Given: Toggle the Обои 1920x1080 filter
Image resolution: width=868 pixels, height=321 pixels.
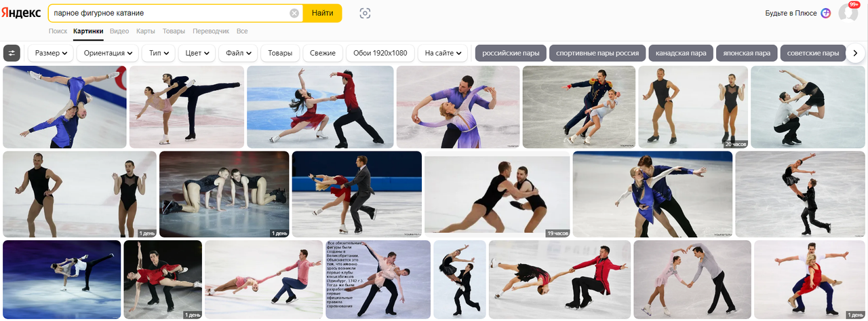Looking at the screenshot, I should coord(380,53).
